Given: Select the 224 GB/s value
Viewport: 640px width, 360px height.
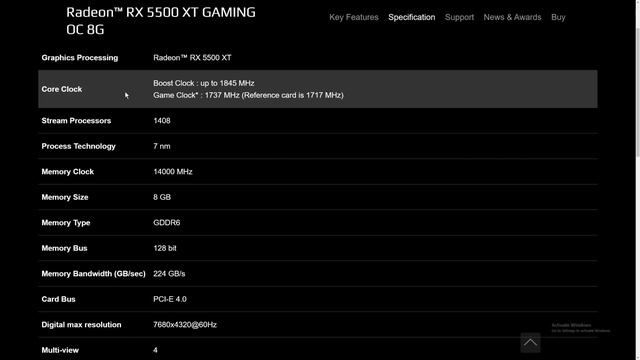Looking at the screenshot, I should click(x=169, y=274).
